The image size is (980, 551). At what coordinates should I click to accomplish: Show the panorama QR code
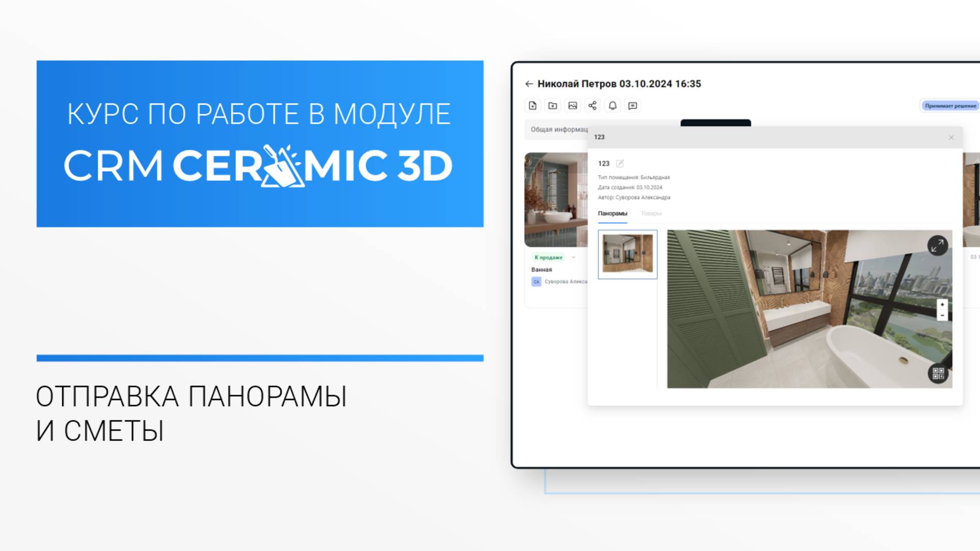[x=938, y=373]
